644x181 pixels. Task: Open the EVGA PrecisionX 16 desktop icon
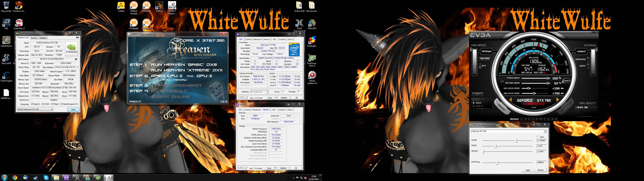point(299,25)
